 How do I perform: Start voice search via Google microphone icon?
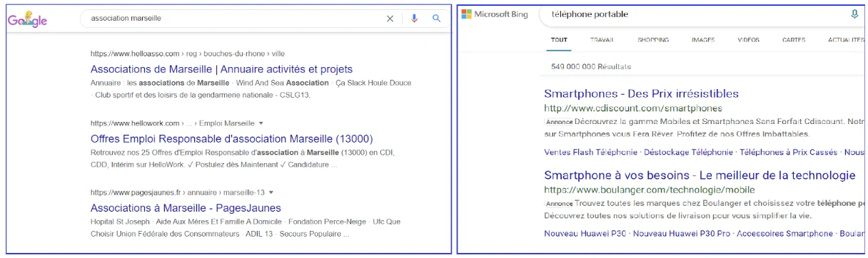click(x=414, y=19)
